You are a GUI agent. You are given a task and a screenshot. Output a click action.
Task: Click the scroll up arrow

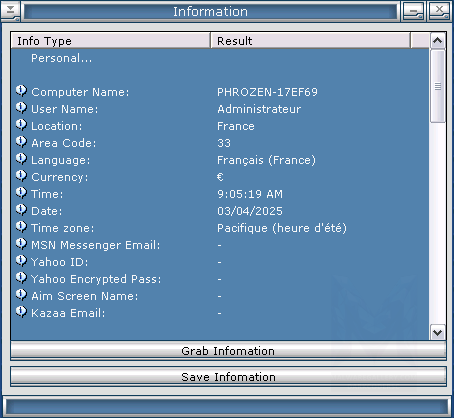[437, 41]
